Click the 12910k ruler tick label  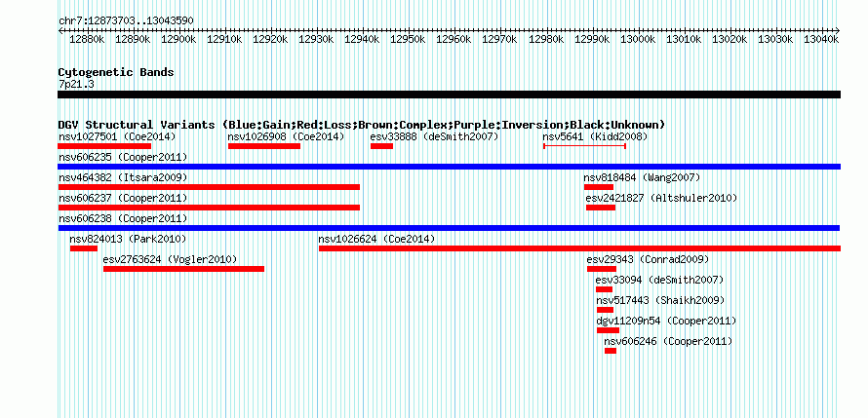(x=224, y=40)
